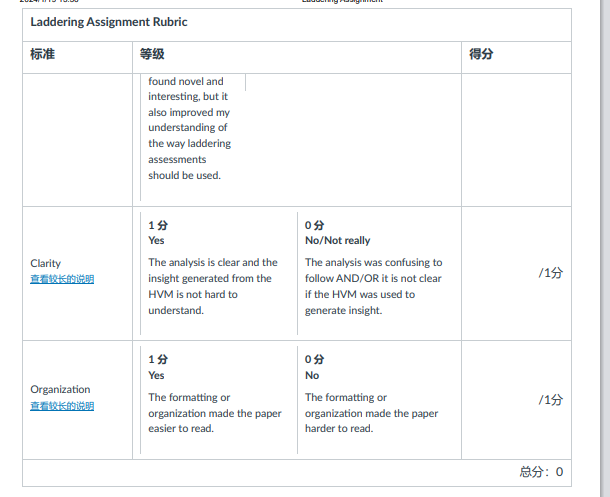Click the Clarity /1分 score field
The width and height of the screenshot is (610, 497).
[x=550, y=273]
